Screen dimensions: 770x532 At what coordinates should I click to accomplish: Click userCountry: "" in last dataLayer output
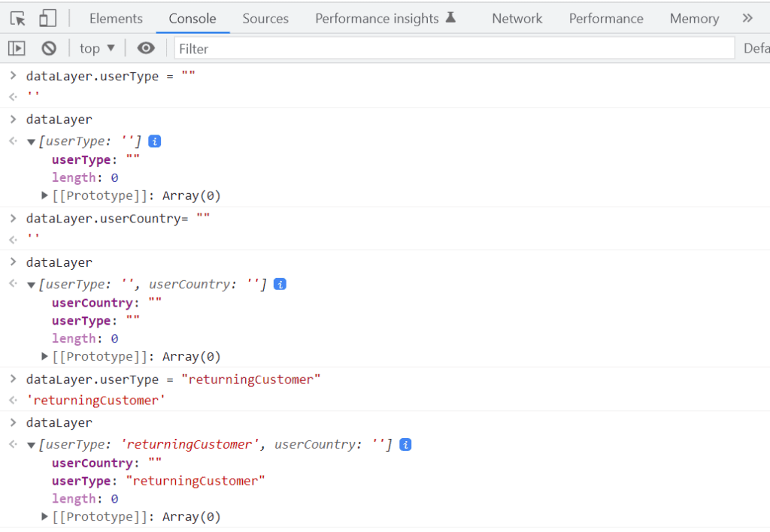pyautogui.click(x=107, y=463)
